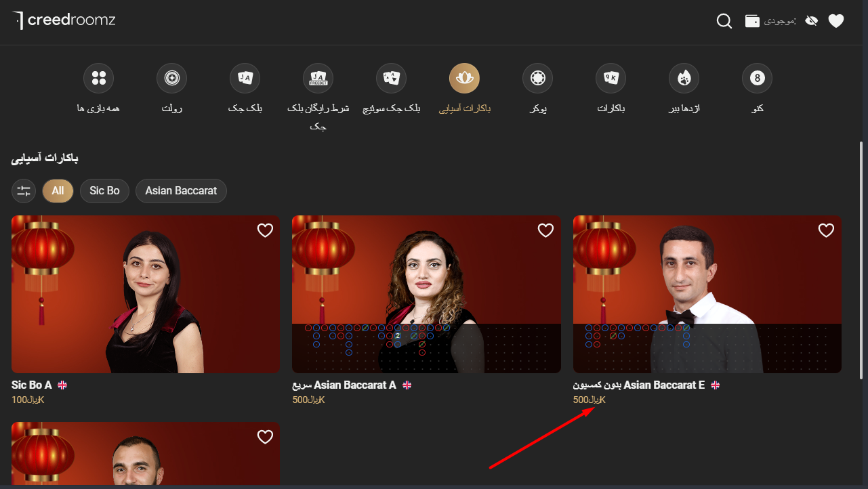Viewport: 868px width, 489px height.
Task: Open the search icon in header
Action: click(x=724, y=21)
